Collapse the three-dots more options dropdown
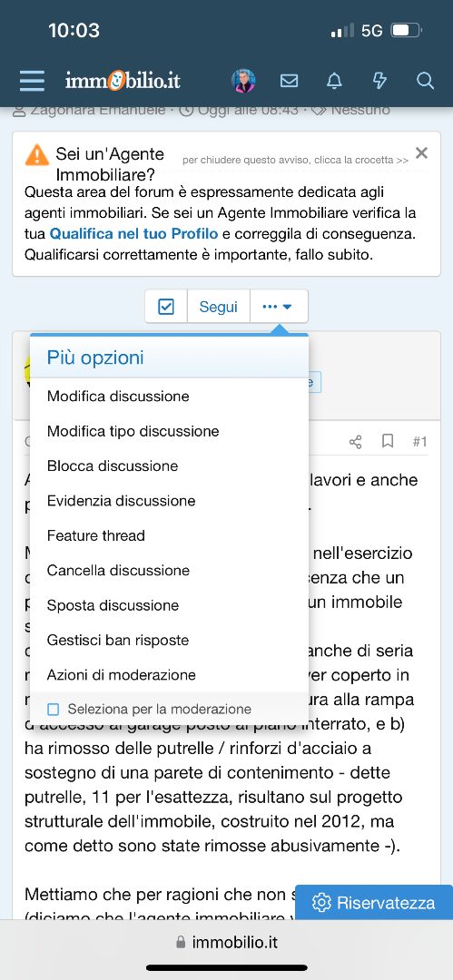Viewport: 453px width, 980px height. [279, 307]
